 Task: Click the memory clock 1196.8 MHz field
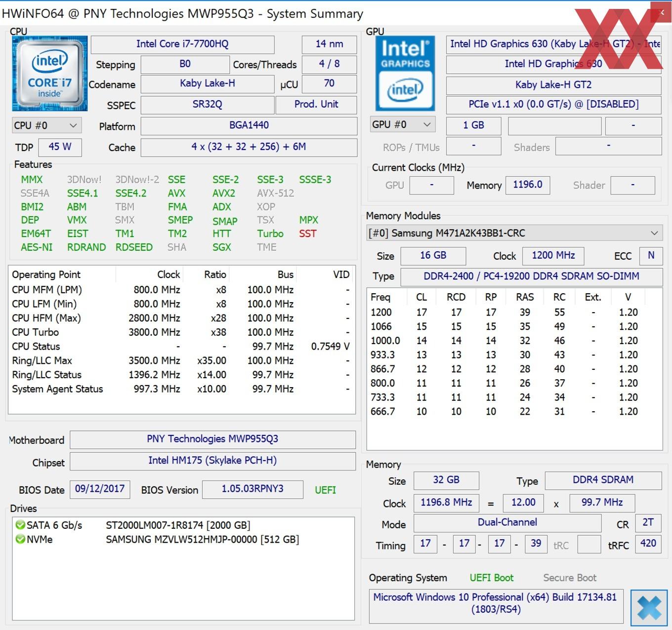(x=446, y=503)
